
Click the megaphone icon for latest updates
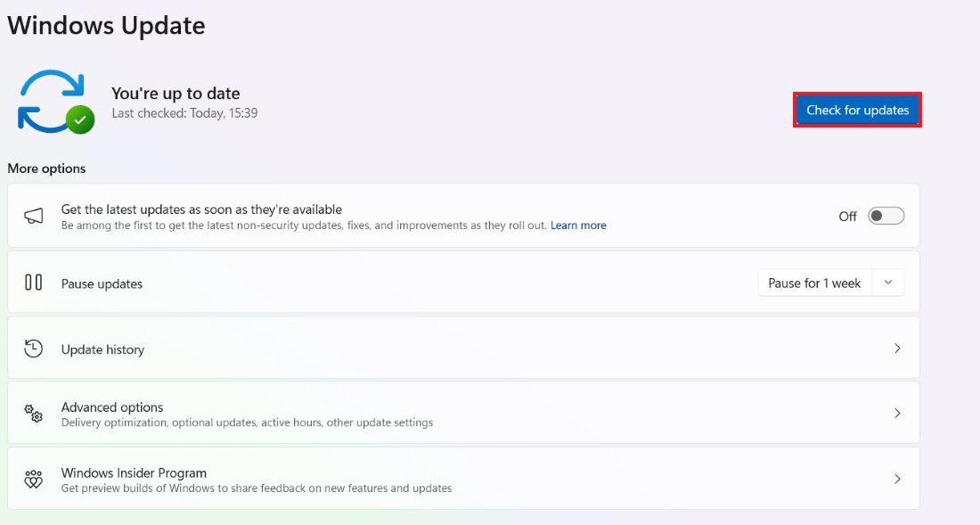34,216
